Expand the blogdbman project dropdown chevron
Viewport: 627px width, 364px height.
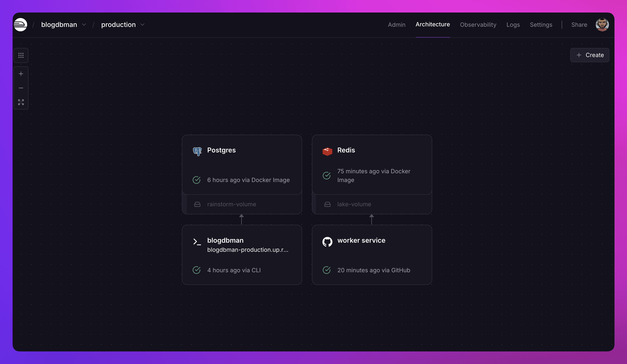pyautogui.click(x=84, y=25)
